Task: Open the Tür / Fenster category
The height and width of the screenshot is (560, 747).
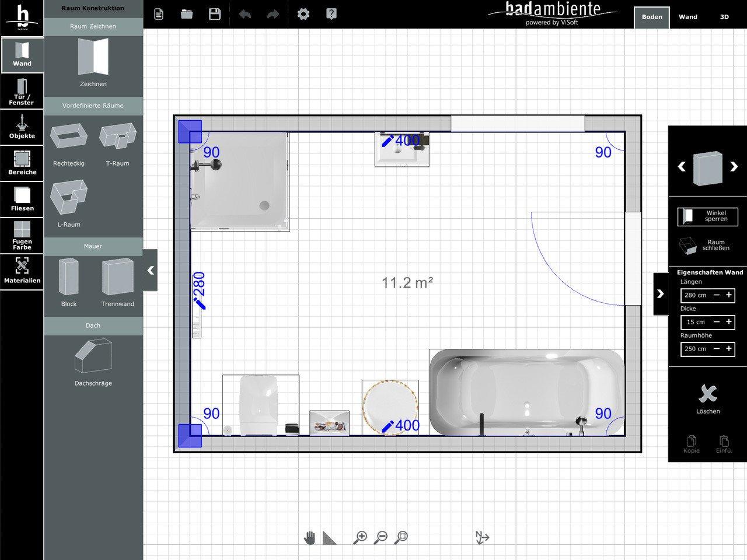Action: point(22,92)
